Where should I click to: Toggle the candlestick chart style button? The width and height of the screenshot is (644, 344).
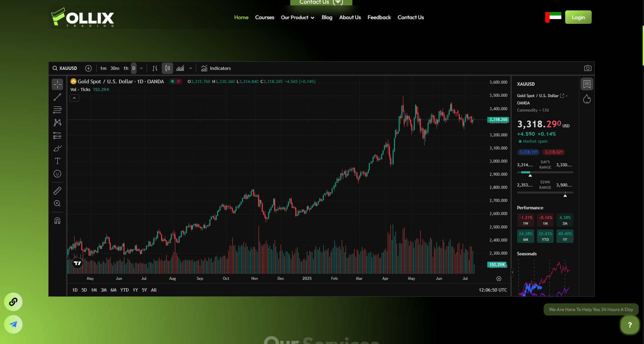point(167,68)
